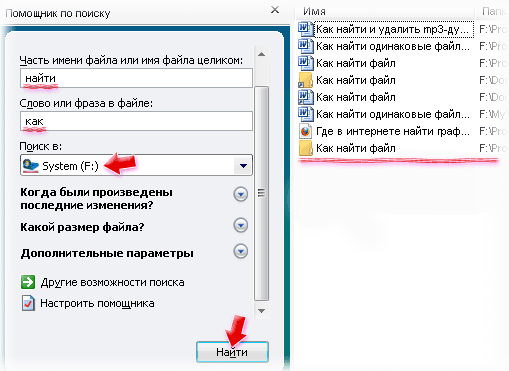Click the checkmark icon next to 'Настроить помощника'

coord(28,303)
